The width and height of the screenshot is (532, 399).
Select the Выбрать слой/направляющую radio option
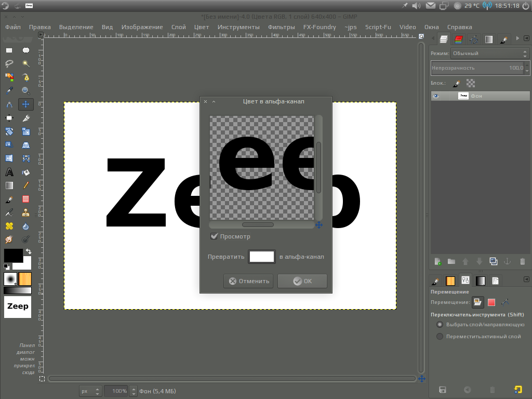pyautogui.click(x=440, y=325)
